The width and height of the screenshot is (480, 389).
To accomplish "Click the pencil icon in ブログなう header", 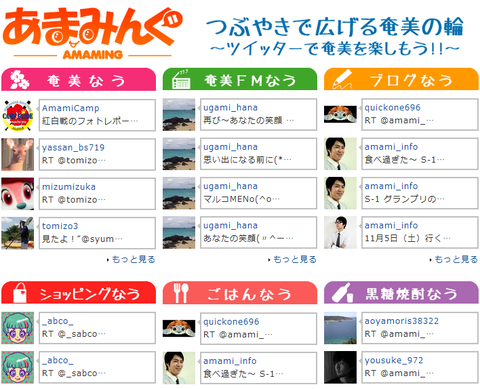I will (342, 80).
